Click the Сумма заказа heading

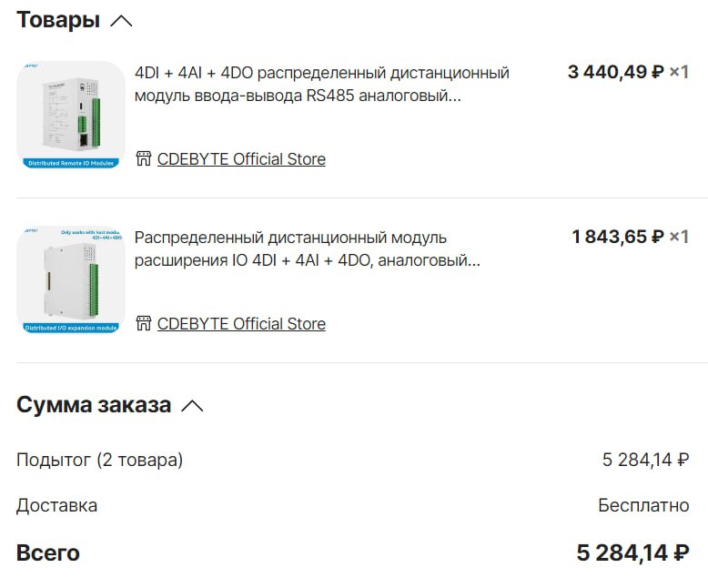(94, 405)
